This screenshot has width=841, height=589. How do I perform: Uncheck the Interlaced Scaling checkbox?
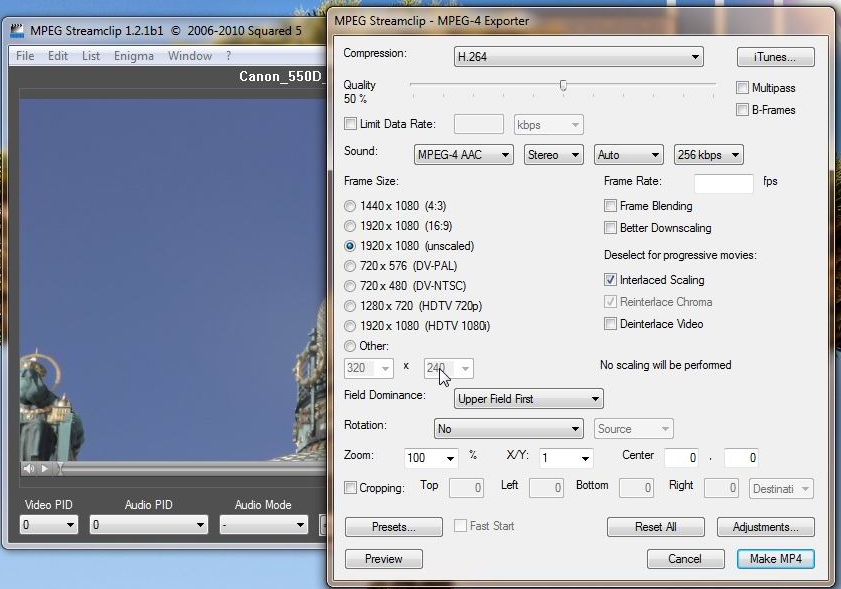coord(610,279)
